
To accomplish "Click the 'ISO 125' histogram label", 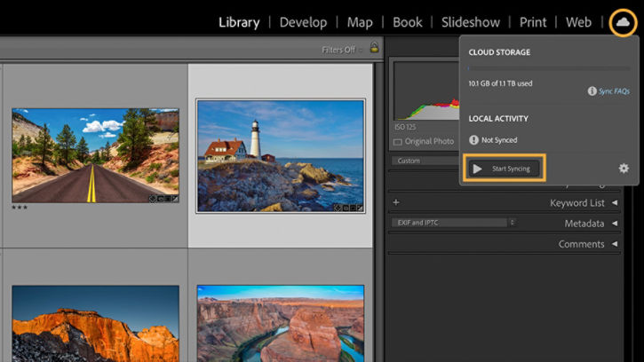I will click(x=405, y=127).
